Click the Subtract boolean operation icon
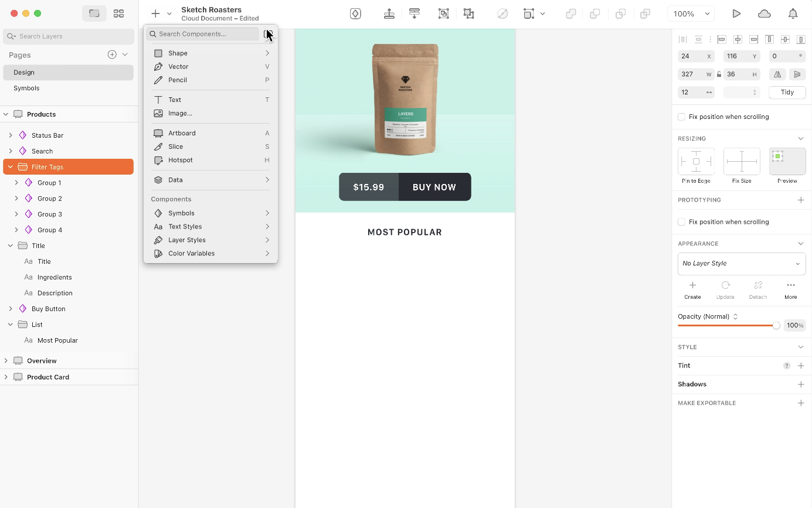The image size is (812, 508). 595,13
